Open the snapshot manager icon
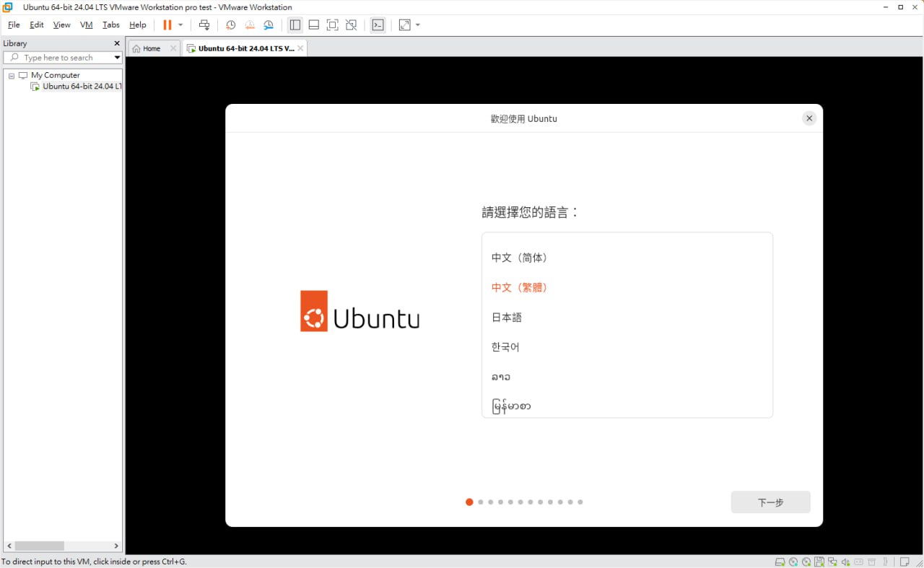924x568 pixels. [269, 25]
